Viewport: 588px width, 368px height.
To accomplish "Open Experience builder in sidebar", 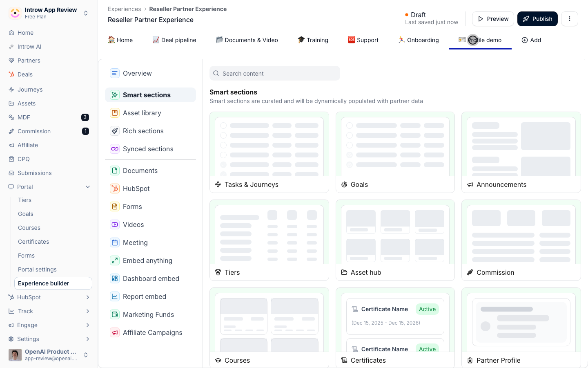I will [x=53, y=283].
